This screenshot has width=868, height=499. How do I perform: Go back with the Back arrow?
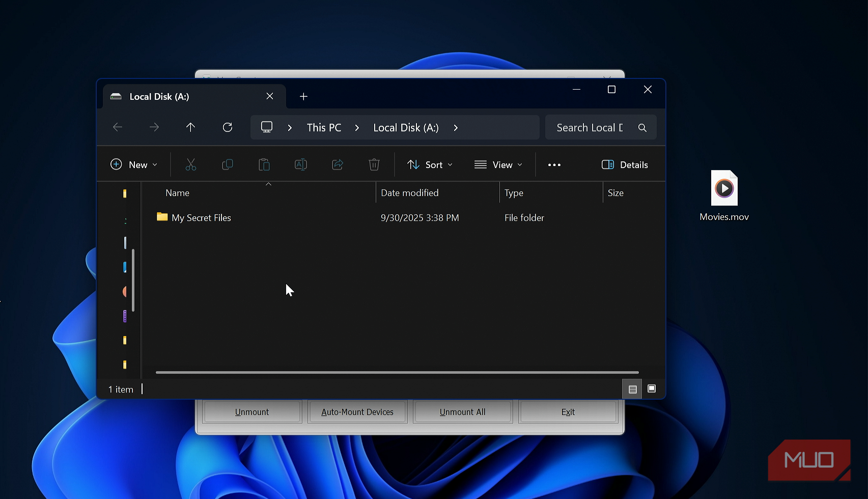[x=118, y=127]
